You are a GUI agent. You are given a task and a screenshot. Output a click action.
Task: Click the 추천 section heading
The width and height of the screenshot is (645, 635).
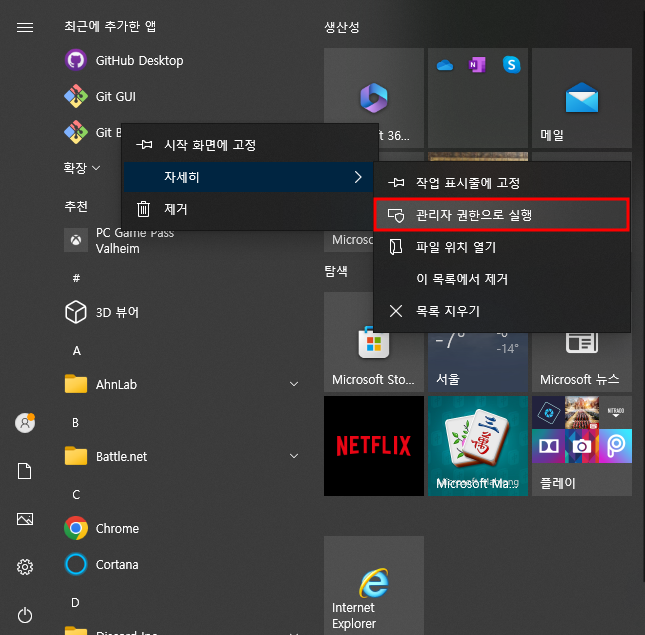click(x=76, y=206)
